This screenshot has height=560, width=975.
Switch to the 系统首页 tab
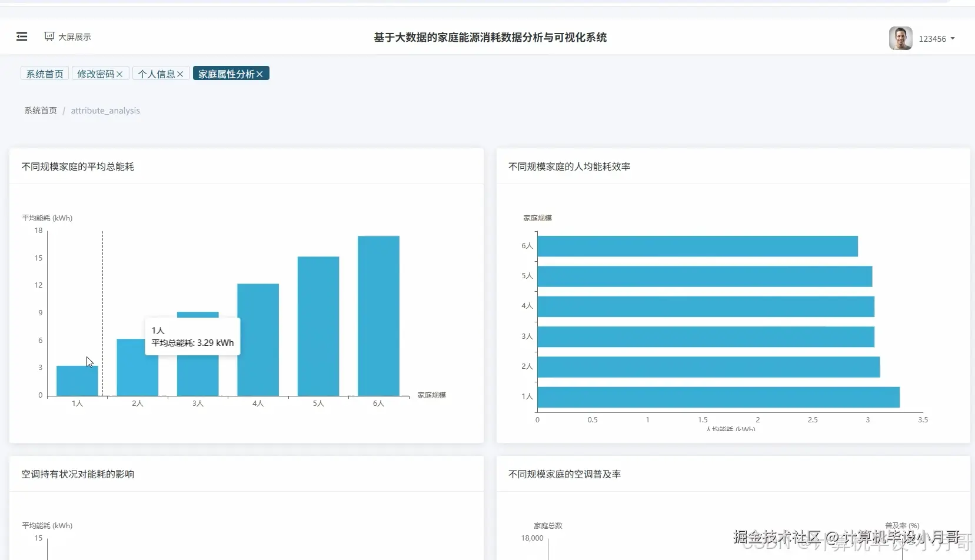click(45, 74)
